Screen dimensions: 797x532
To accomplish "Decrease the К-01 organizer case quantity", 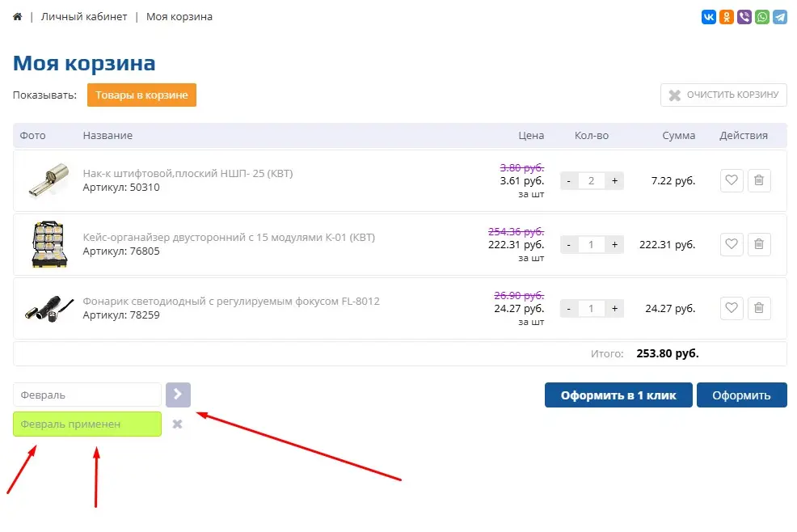I will [x=569, y=244].
